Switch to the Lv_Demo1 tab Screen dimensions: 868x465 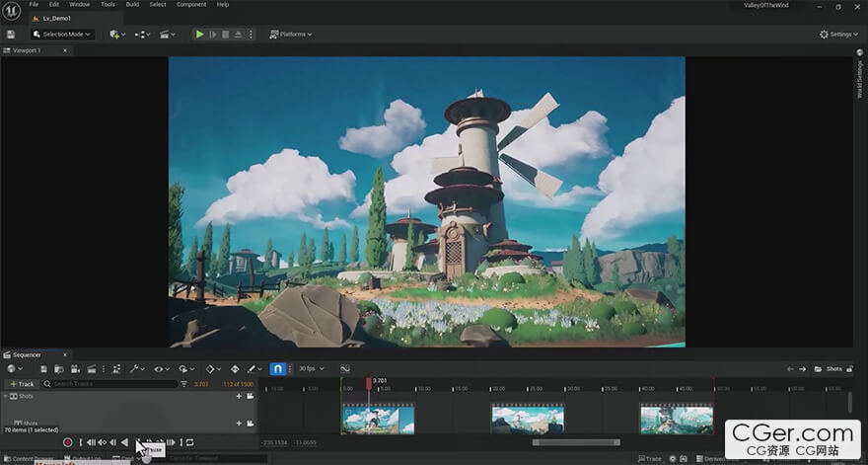point(57,19)
